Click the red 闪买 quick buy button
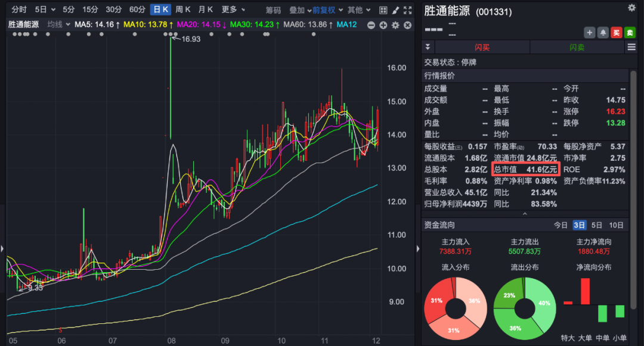 tap(482, 47)
